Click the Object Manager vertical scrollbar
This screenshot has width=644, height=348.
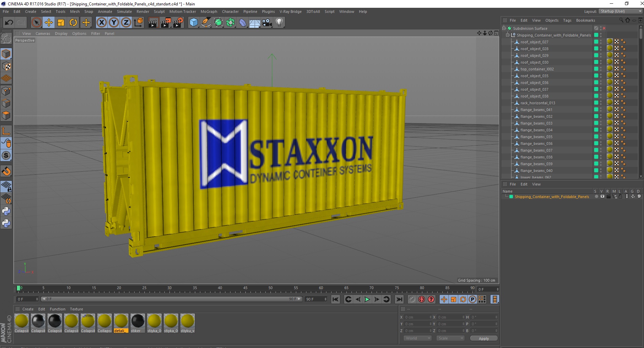tap(641, 34)
